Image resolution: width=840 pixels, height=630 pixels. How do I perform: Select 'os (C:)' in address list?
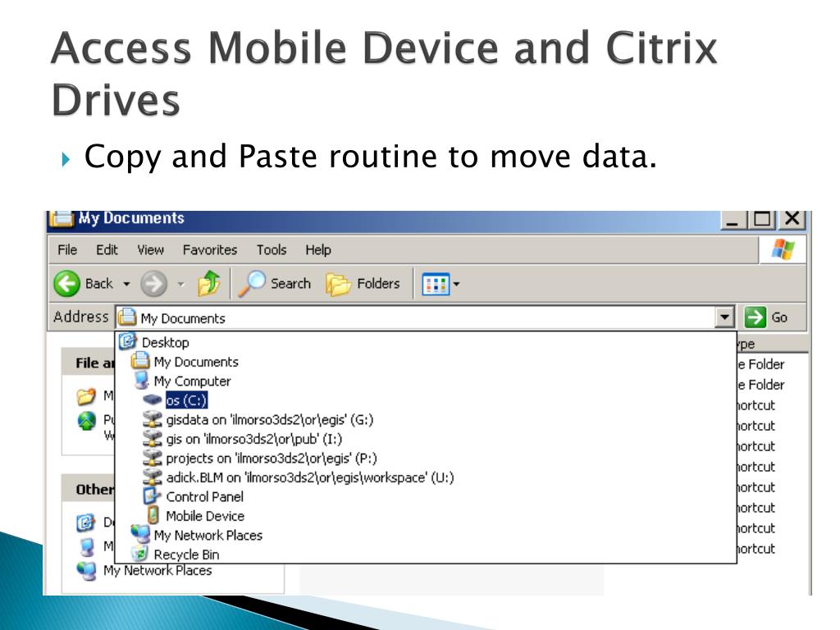[x=186, y=400]
